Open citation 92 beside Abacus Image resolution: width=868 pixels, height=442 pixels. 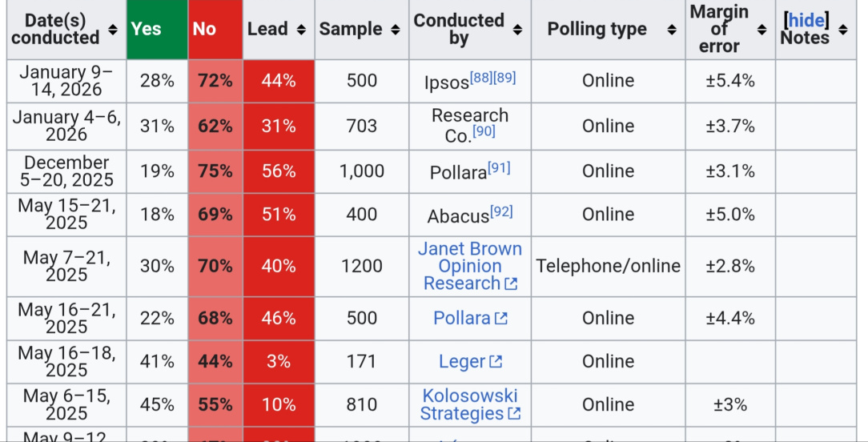tap(501, 211)
